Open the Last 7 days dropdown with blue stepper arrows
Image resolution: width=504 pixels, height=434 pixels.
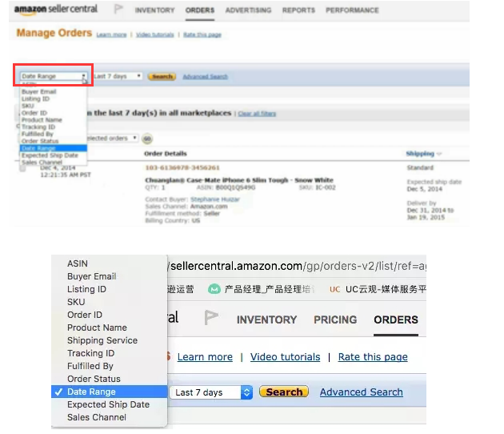[211, 392]
